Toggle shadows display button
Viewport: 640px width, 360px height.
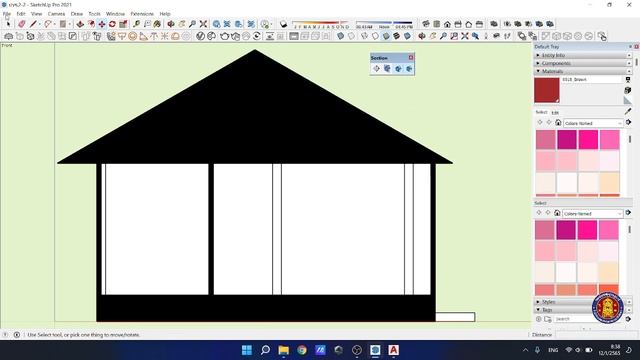(x=283, y=24)
